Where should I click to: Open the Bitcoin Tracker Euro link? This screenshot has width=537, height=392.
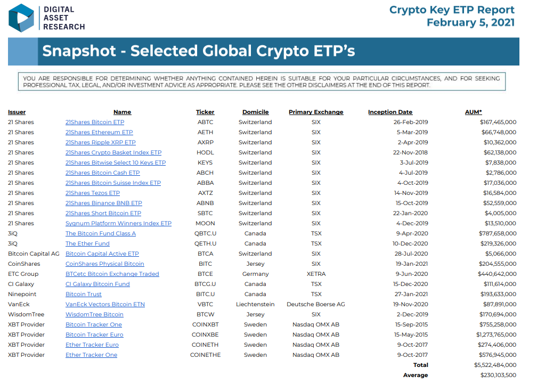pos(94,334)
